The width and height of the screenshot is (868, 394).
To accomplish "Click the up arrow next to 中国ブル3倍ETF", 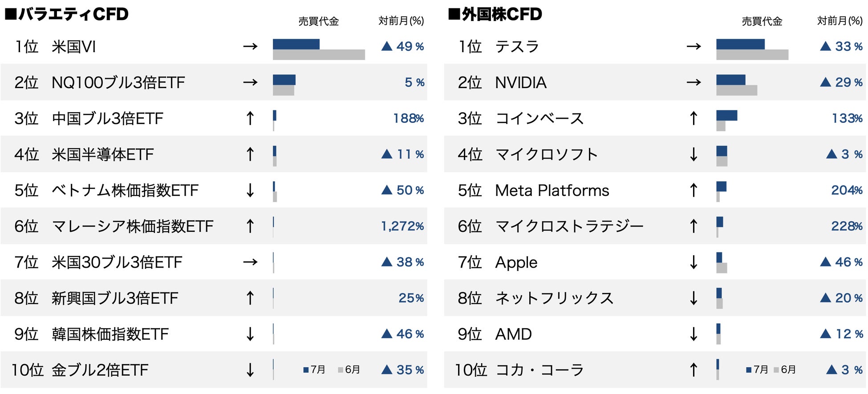I will click(250, 118).
